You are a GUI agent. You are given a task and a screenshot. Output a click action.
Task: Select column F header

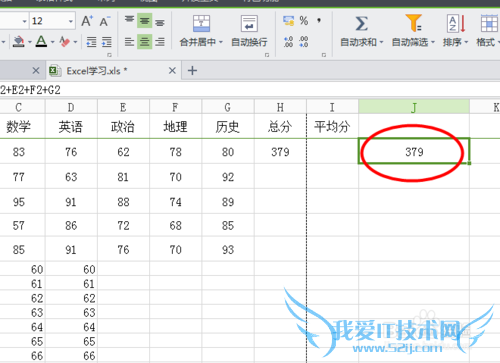click(x=175, y=107)
